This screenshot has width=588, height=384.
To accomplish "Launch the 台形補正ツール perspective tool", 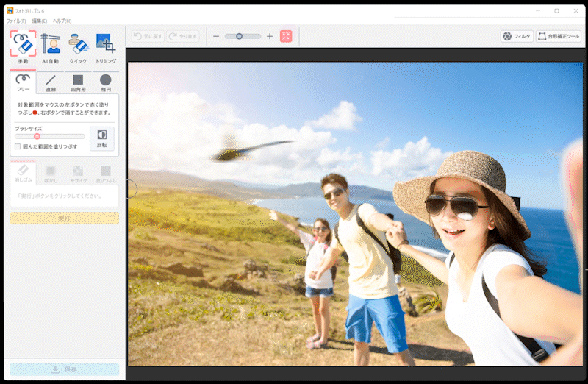I will click(559, 36).
